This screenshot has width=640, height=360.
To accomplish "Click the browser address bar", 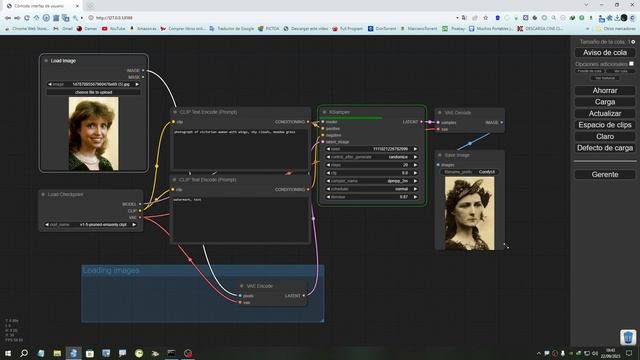I will click(269, 18).
